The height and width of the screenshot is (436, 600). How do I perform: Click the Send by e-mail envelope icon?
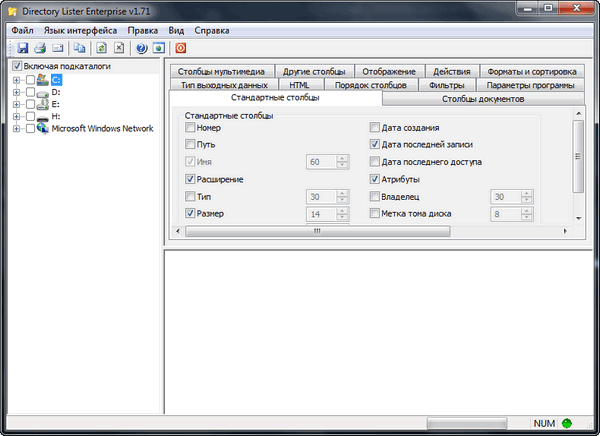tap(58, 48)
